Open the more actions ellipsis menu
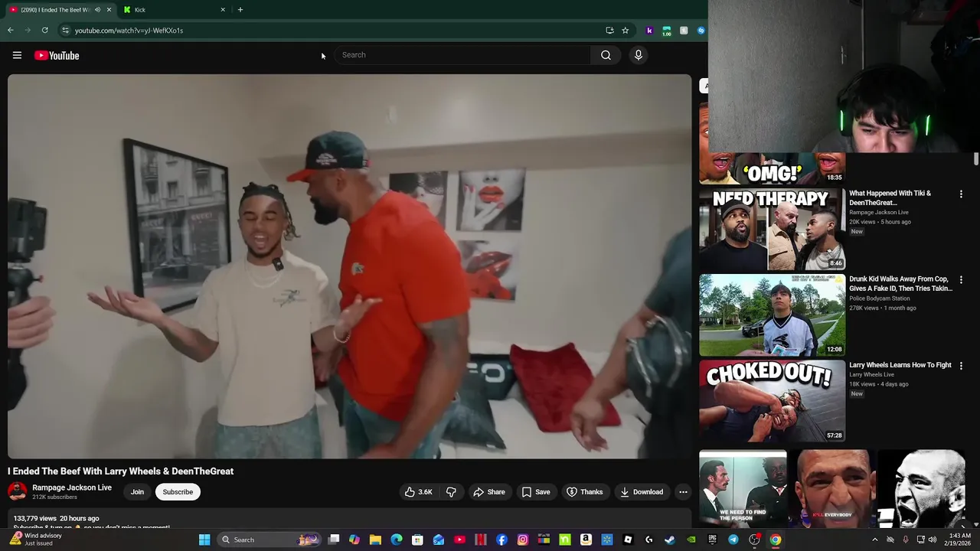Viewport: 980px width, 551px height. coord(683,492)
